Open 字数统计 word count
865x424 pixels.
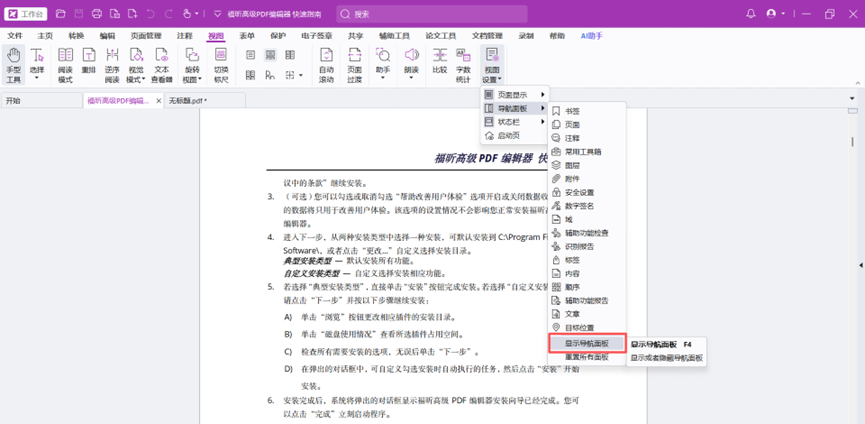pos(463,64)
